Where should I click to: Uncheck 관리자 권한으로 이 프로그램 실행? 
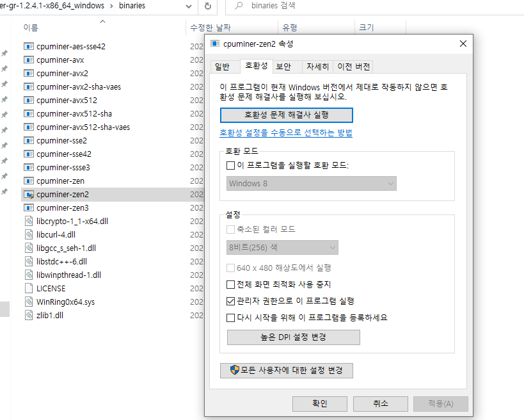pos(230,302)
